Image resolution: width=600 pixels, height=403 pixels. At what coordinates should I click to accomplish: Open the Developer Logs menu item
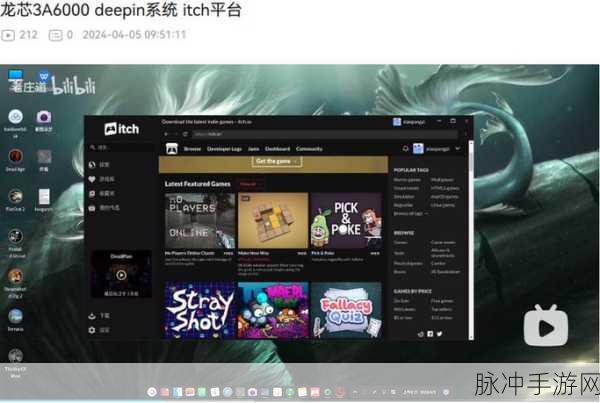[224, 148]
